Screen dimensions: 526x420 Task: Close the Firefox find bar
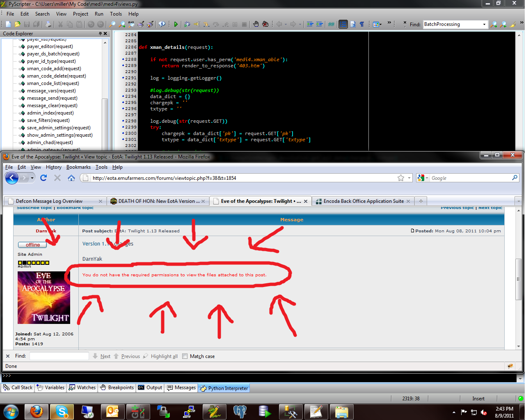[8, 356]
